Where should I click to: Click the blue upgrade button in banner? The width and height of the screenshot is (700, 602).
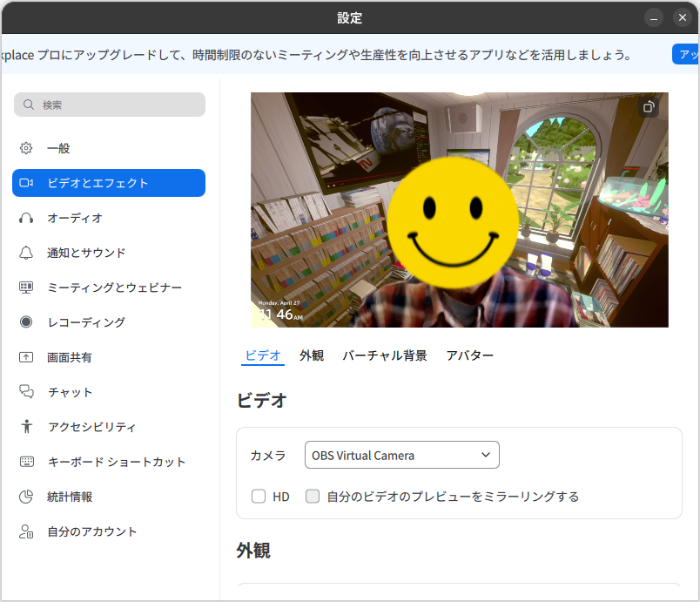pos(686,54)
